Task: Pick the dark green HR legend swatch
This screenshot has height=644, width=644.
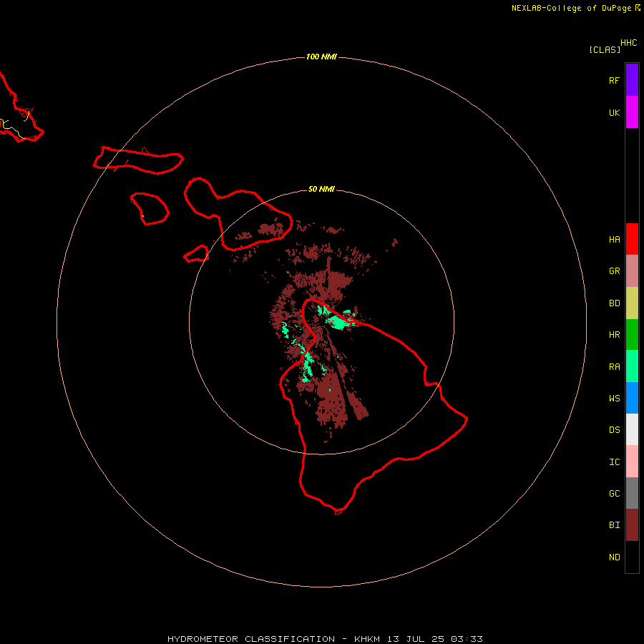Action: pos(632,335)
